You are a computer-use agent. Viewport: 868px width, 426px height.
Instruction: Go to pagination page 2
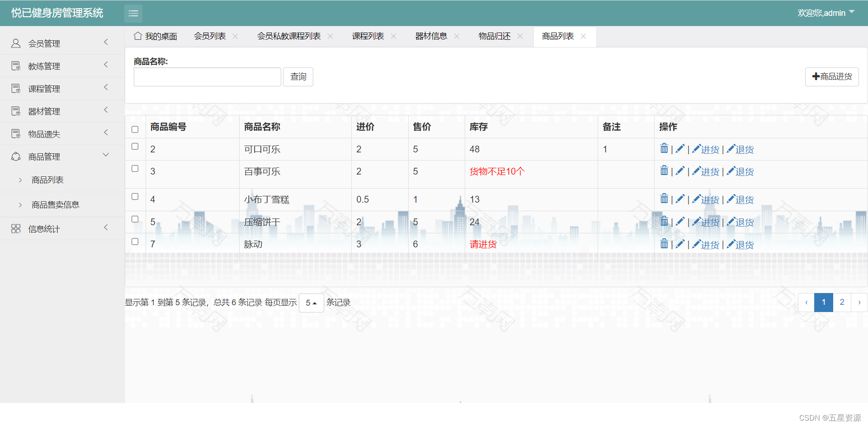[x=842, y=303]
